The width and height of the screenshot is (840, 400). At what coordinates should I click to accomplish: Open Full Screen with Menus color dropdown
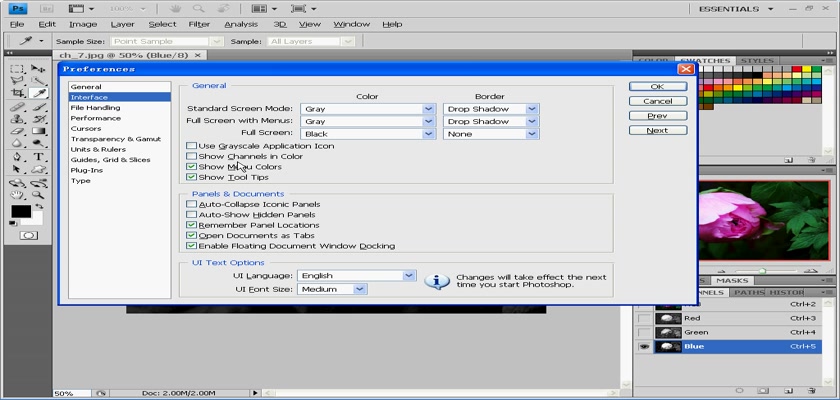tap(368, 122)
